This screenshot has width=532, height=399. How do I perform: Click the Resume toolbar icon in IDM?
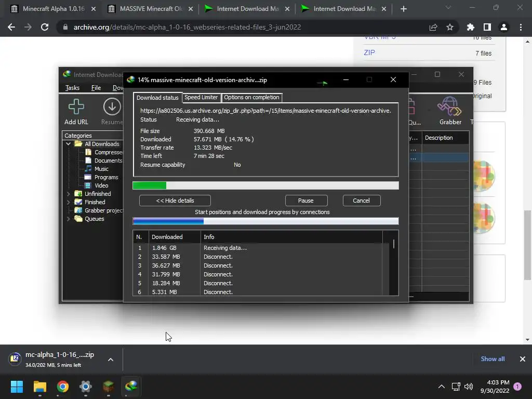coord(112,107)
